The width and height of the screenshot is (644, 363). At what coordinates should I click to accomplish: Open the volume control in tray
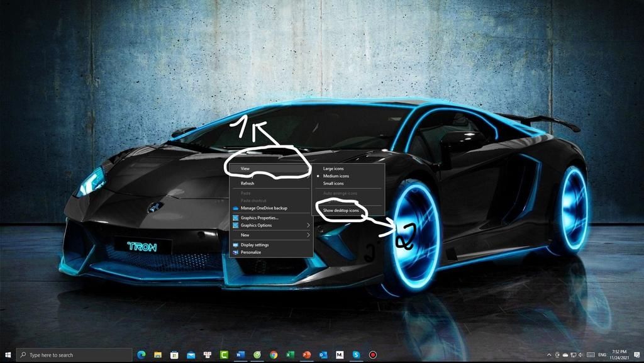pyautogui.click(x=580, y=355)
